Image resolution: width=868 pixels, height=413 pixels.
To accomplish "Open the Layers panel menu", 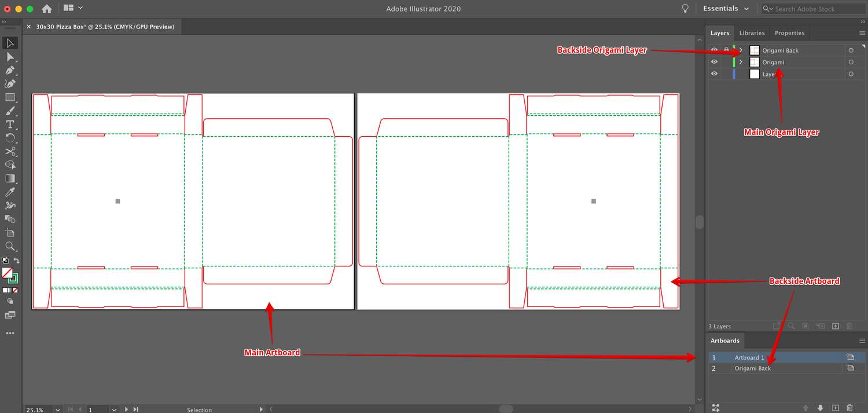I will pyautogui.click(x=862, y=33).
